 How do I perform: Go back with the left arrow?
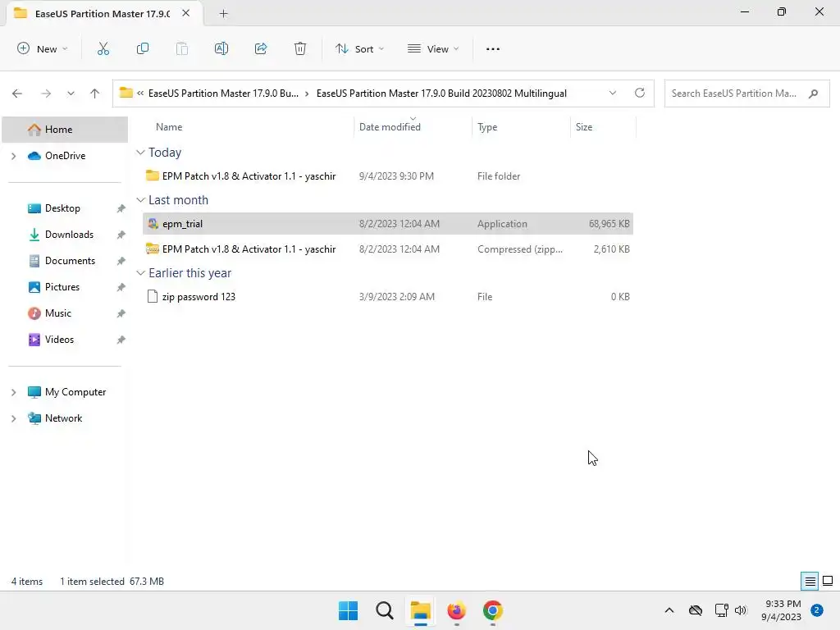click(17, 94)
